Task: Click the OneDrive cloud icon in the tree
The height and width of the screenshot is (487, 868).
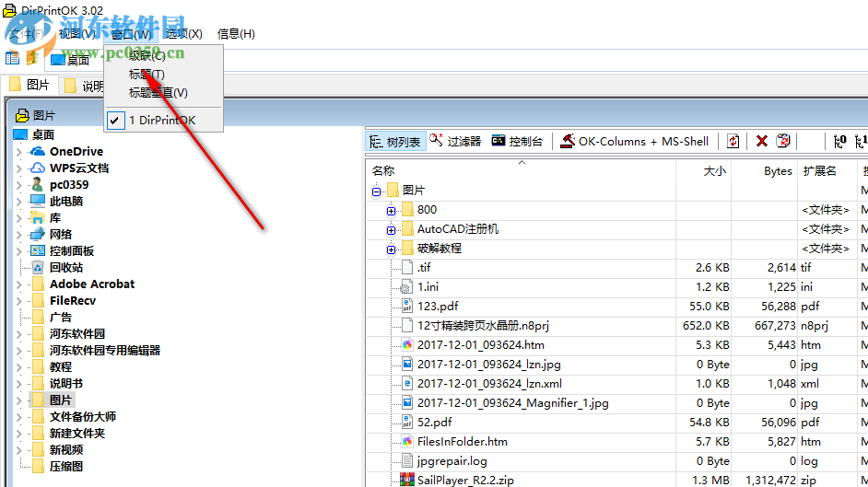Action: [38, 151]
